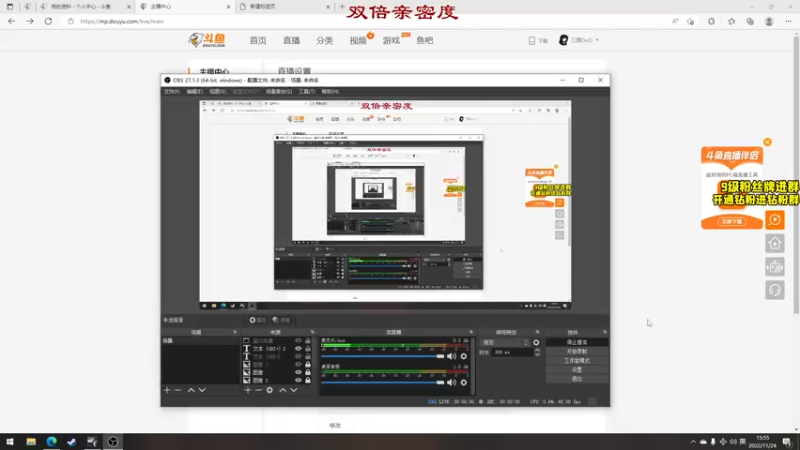Click Settings button in OBS Controls

pos(577,369)
